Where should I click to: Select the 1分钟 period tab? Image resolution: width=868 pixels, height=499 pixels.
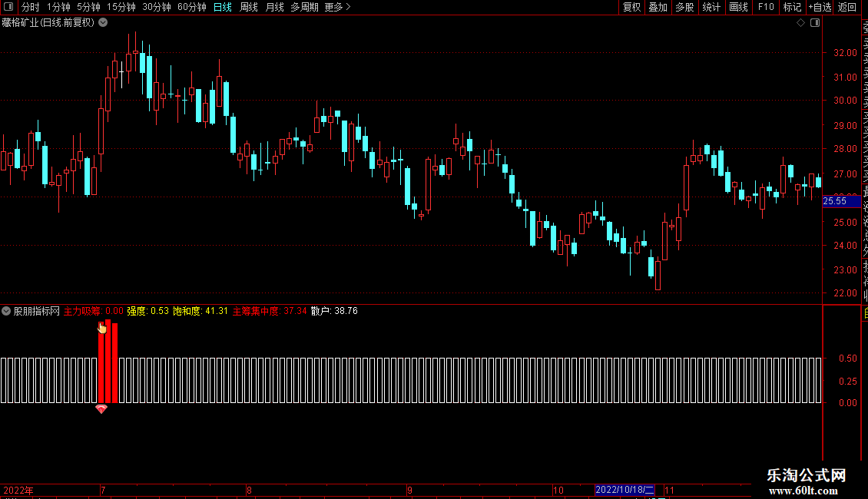58,7
